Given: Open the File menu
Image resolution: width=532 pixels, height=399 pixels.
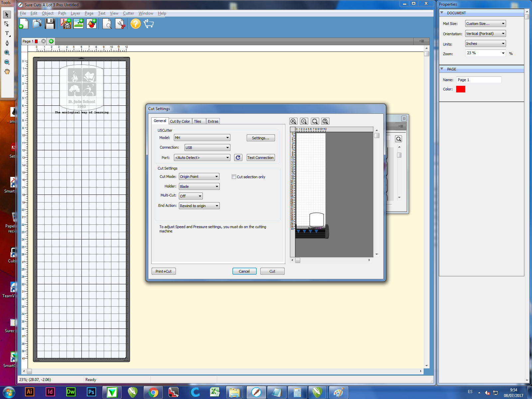Looking at the screenshot, I should [23, 13].
